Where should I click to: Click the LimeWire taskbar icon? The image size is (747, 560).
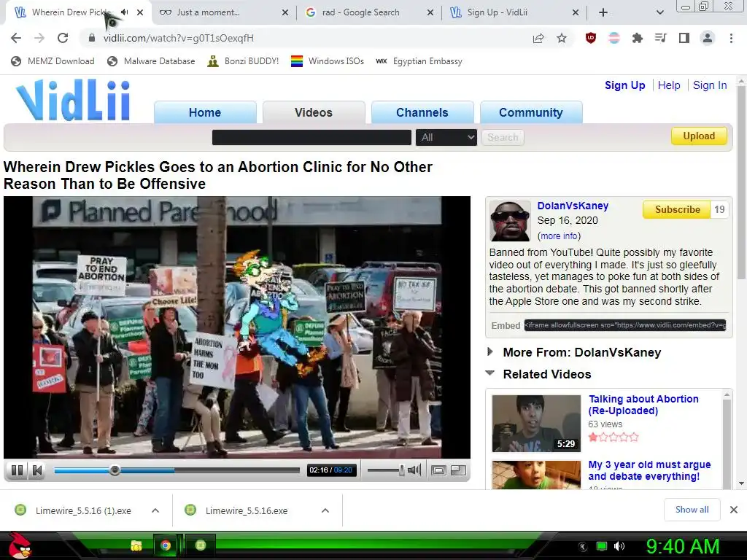click(x=201, y=545)
